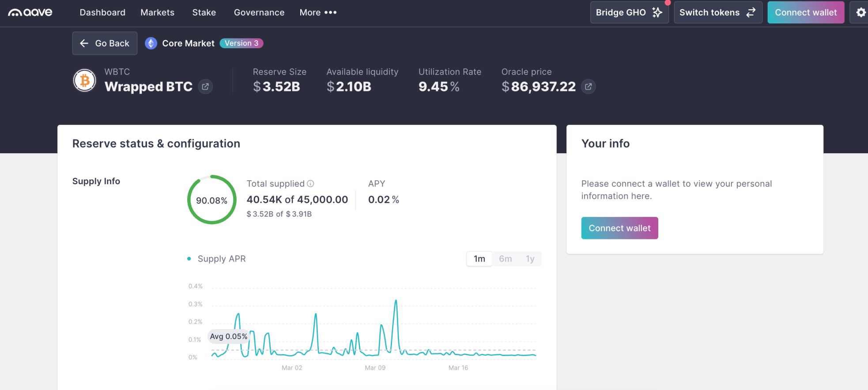The image size is (868, 390).
Task: Click the Aave logo
Action: (30, 12)
